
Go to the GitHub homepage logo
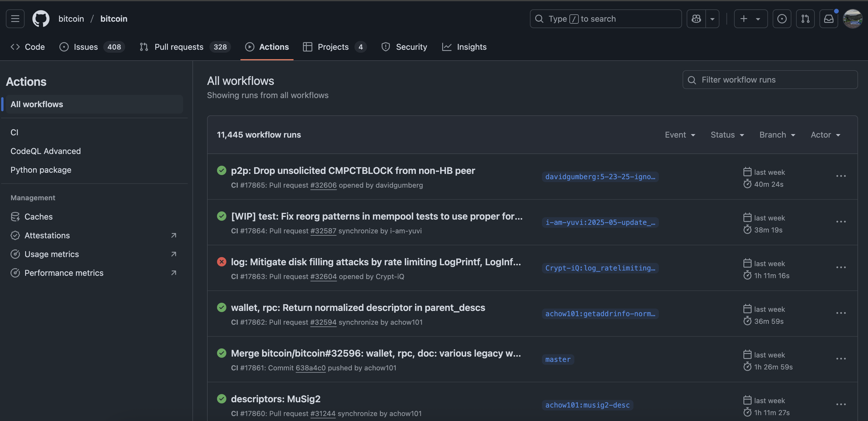pyautogui.click(x=41, y=18)
